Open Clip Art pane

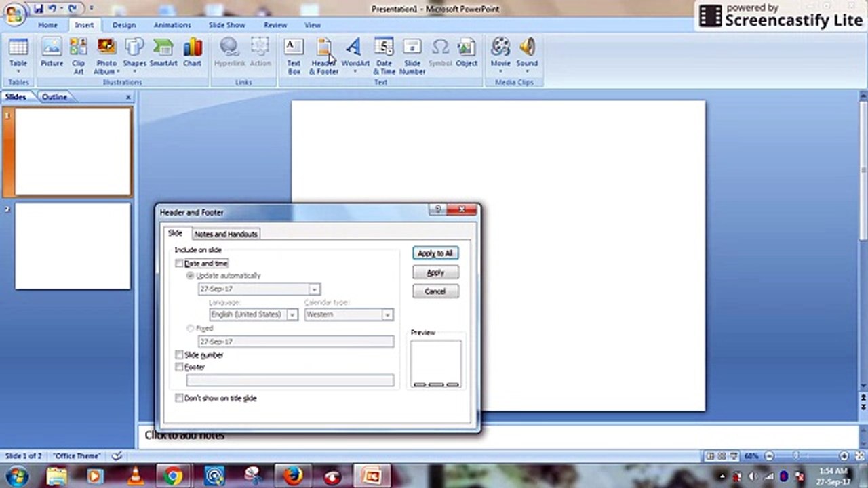(x=79, y=56)
